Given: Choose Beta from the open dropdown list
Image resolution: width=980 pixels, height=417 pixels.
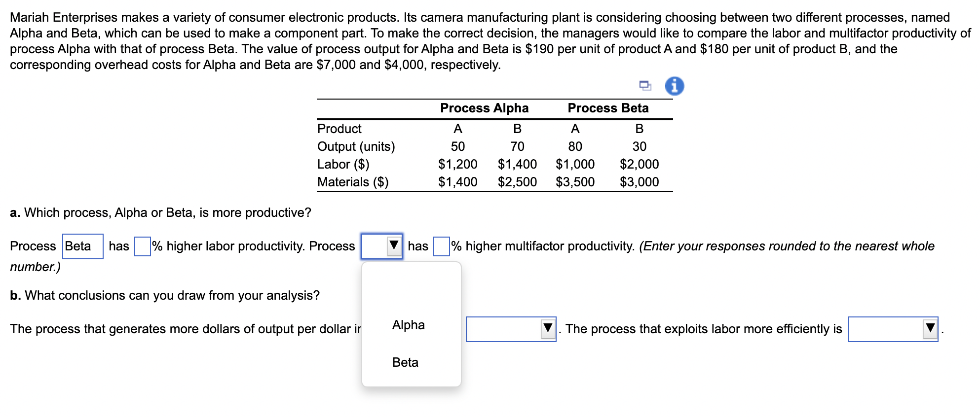Looking at the screenshot, I should pyautogui.click(x=405, y=362).
